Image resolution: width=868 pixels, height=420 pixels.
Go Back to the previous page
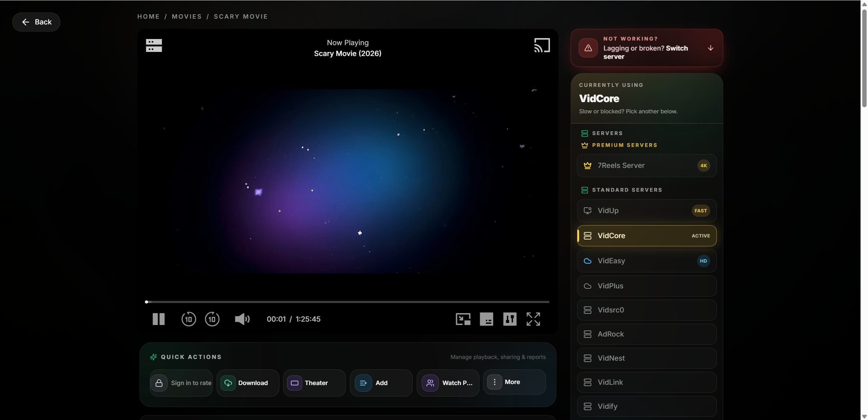pyautogui.click(x=36, y=22)
